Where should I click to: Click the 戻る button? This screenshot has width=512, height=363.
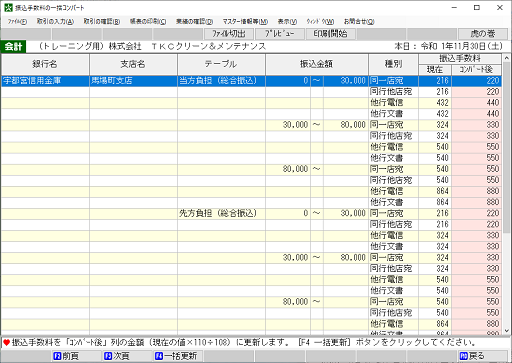(483, 356)
